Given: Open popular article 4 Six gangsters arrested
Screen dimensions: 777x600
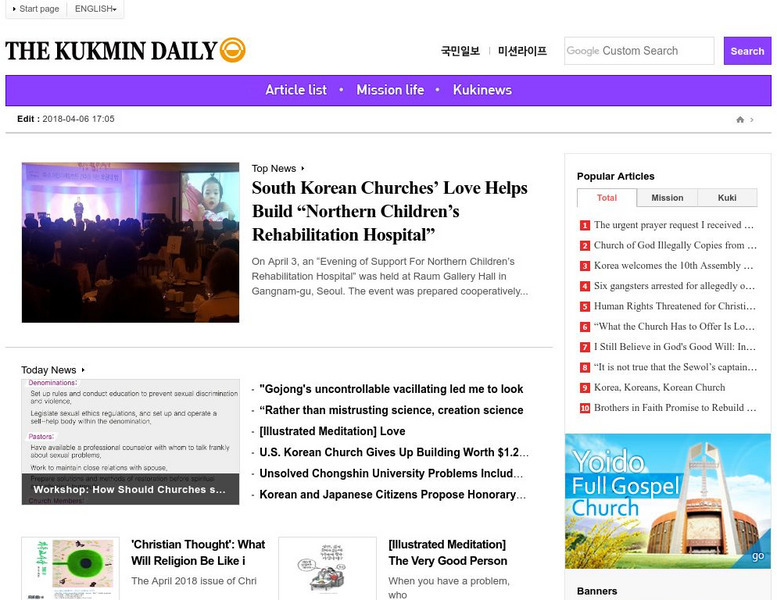Looking at the screenshot, I should tap(674, 286).
